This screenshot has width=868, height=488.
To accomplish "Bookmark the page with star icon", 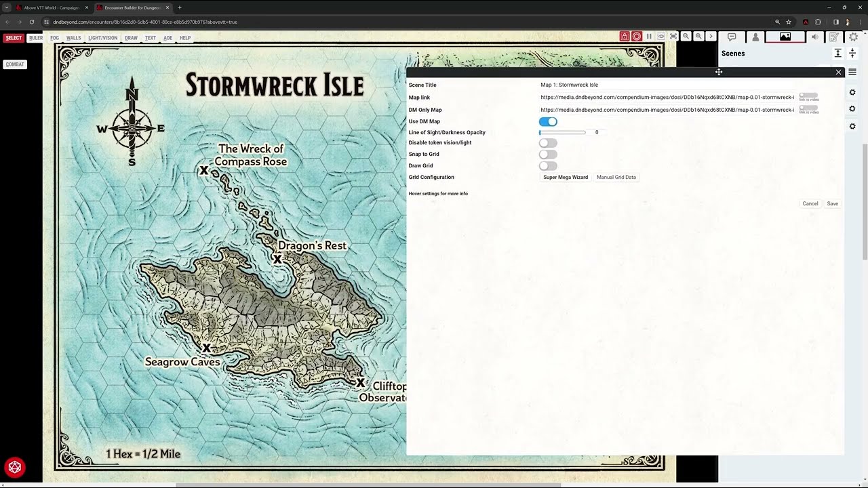I will pos(789,22).
